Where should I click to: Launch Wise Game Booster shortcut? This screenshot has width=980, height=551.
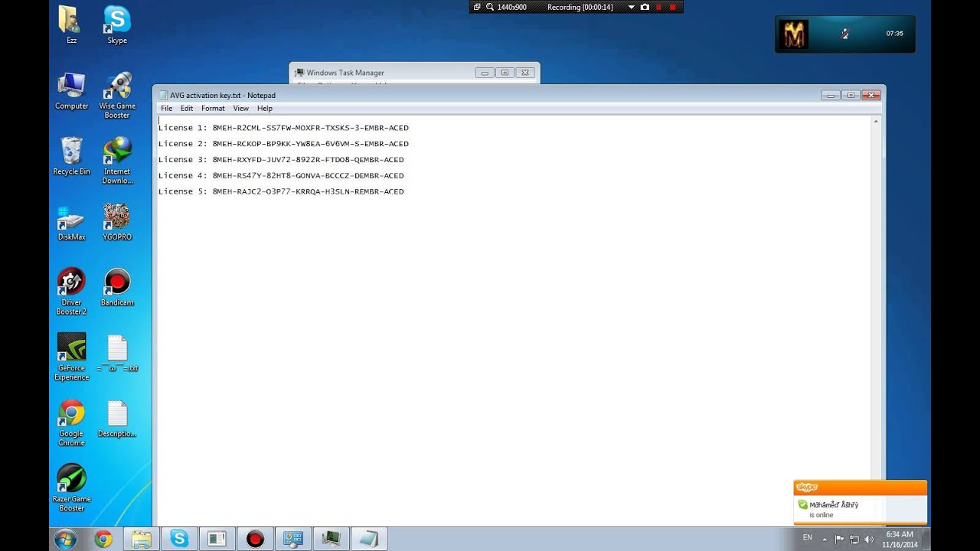click(117, 95)
